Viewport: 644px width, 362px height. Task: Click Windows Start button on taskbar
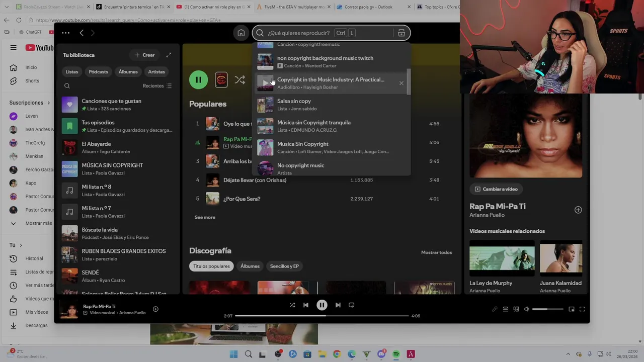point(233,354)
